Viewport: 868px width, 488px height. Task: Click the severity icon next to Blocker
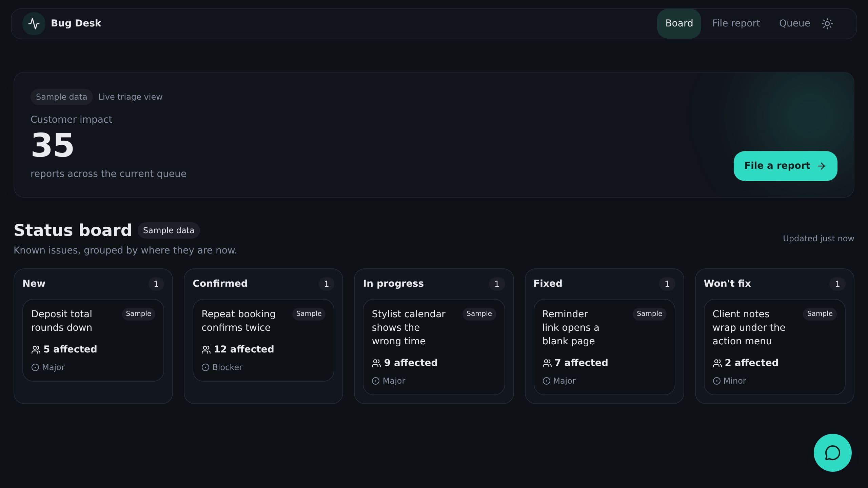coord(205,367)
